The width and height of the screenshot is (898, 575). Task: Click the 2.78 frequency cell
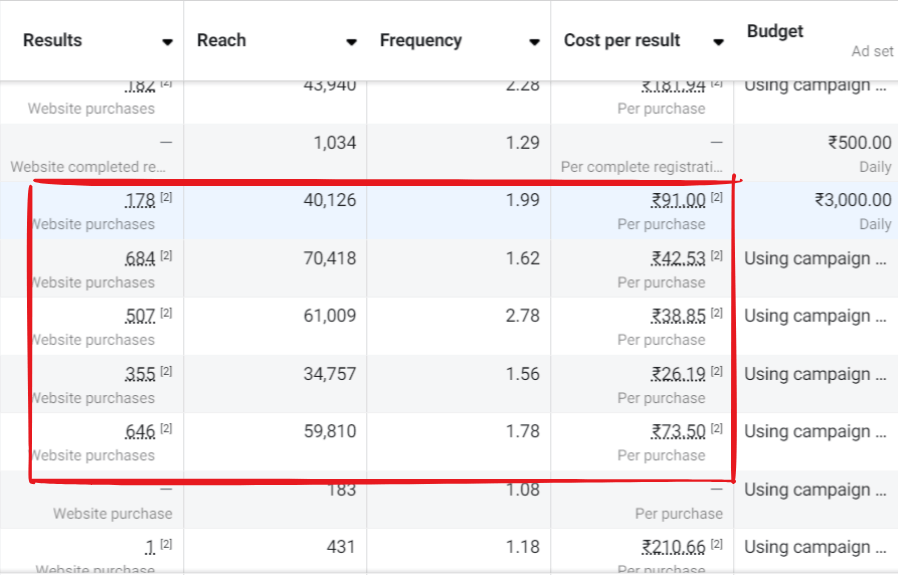pyautogui.click(x=522, y=317)
